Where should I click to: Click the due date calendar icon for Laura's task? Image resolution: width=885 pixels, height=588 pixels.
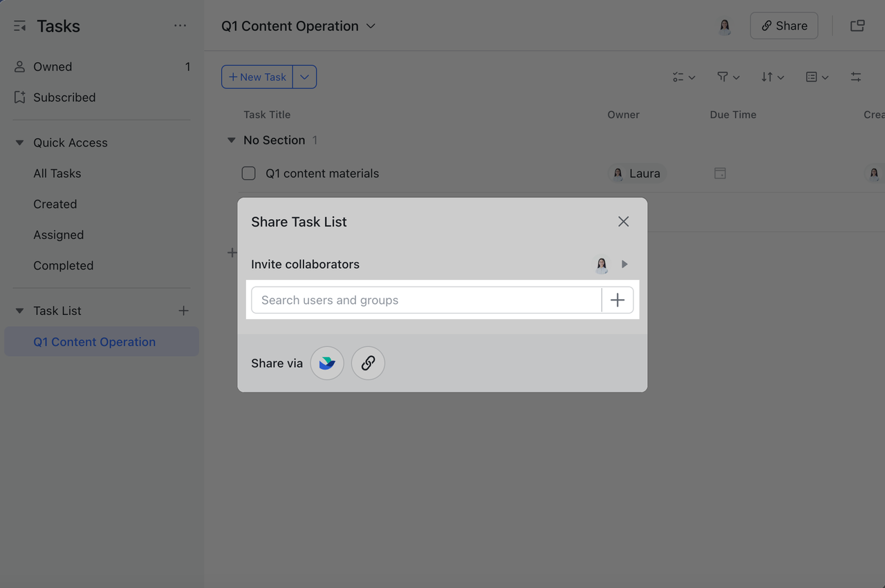tap(720, 173)
